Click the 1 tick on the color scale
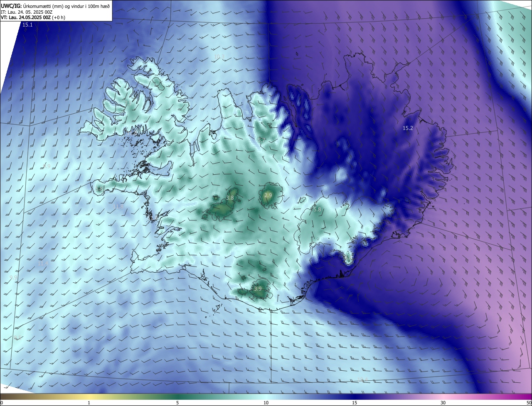The height and width of the screenshot is (406, 532). tap(89, 403)
